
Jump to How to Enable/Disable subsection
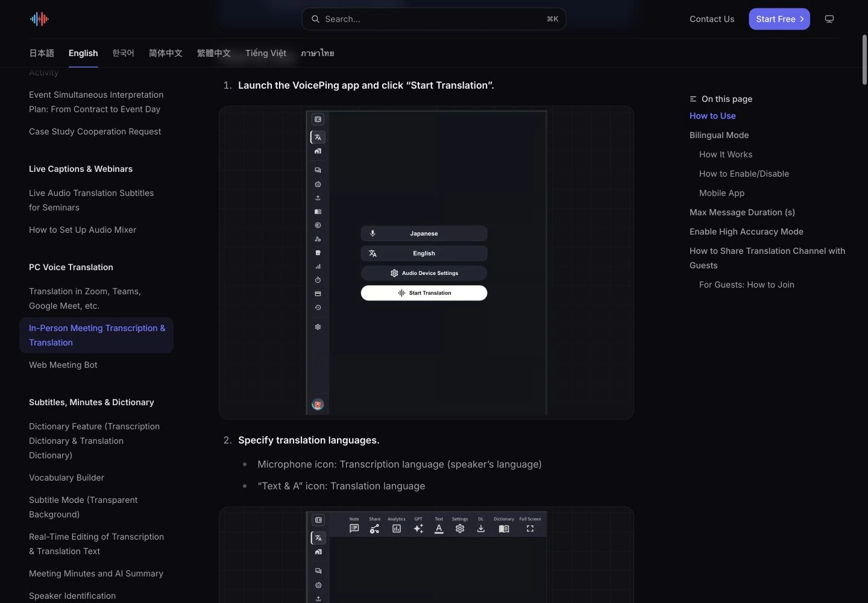pos(744,174)
